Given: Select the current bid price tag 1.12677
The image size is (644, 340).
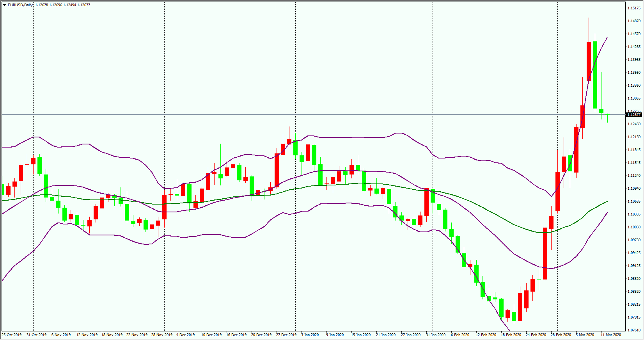Looking at the screenshot, I should [634, 115].
